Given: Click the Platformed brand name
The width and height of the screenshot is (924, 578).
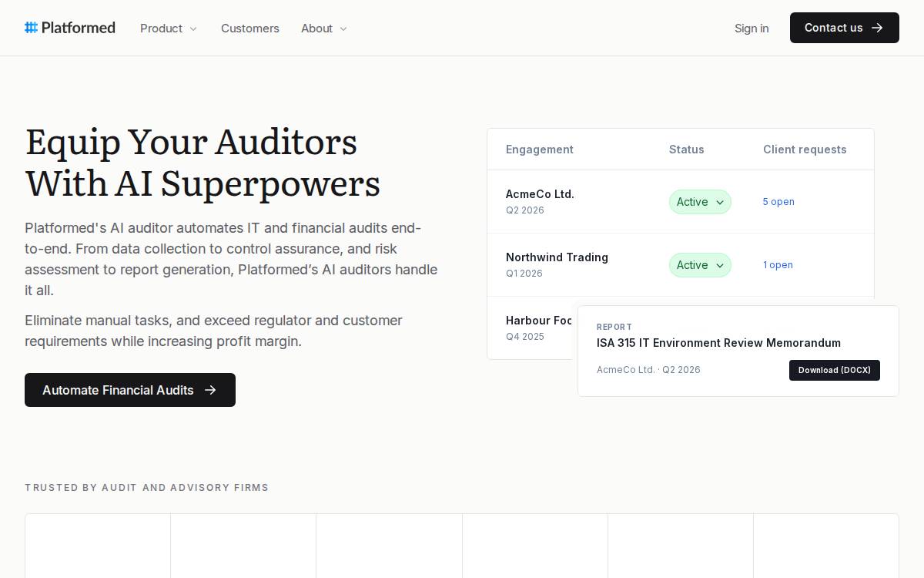Looking at the screenshot, I should coord(79,28).
